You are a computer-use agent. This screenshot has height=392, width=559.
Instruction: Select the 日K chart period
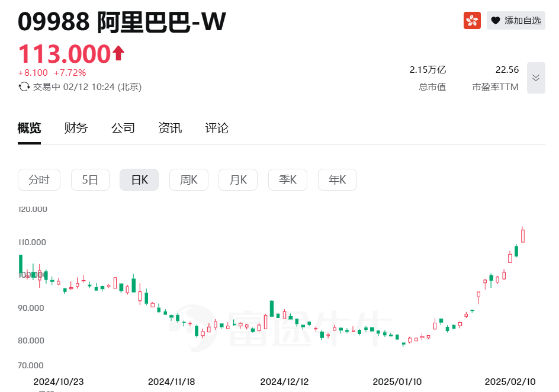click(x=139, y=180)
